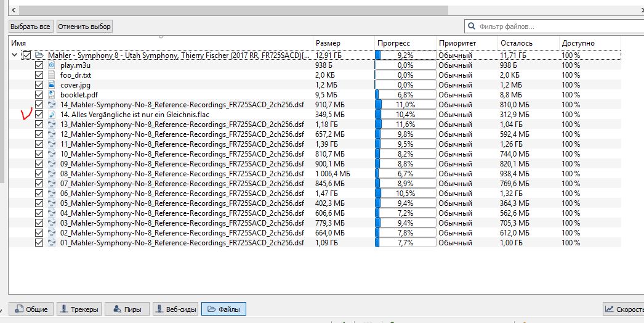Click file icon of 02_Mahler dsf track
This screenshot has height=323, width=644.
coord(51,233)
